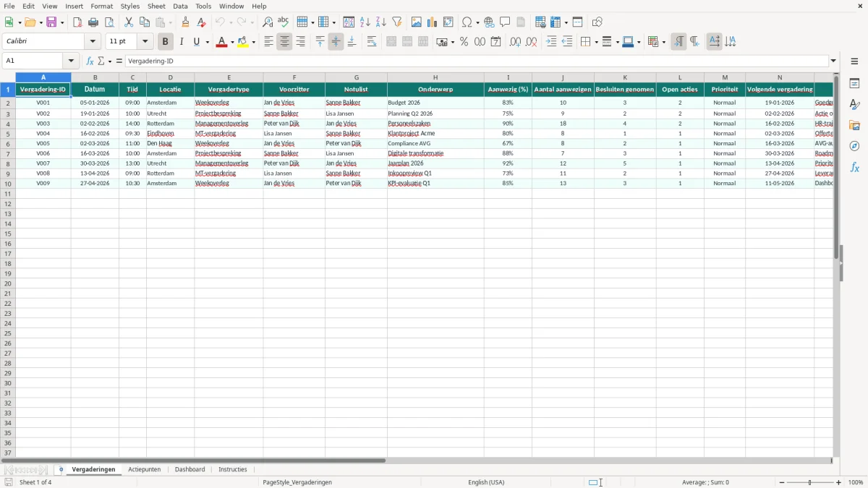Export directly as PDF

tap(77, 22)
